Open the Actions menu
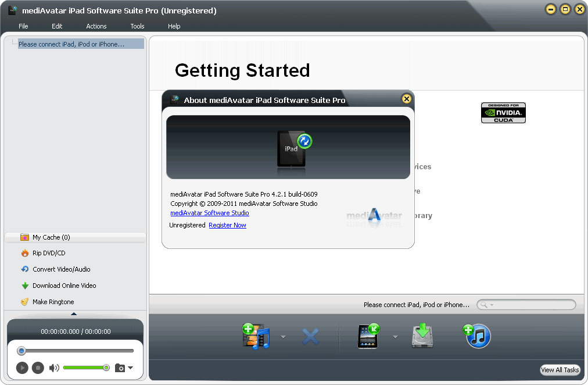Screen dimensions: 588x385 pos(96,26)
